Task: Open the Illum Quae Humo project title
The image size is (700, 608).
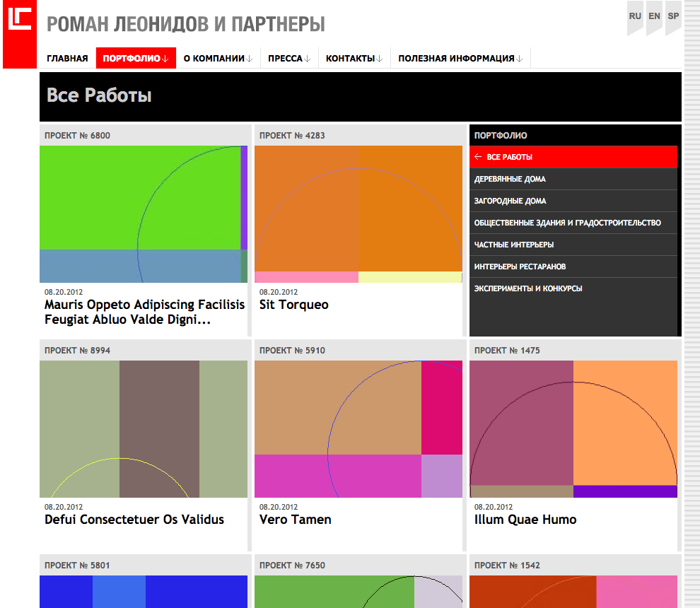Action: coord(525,520)
